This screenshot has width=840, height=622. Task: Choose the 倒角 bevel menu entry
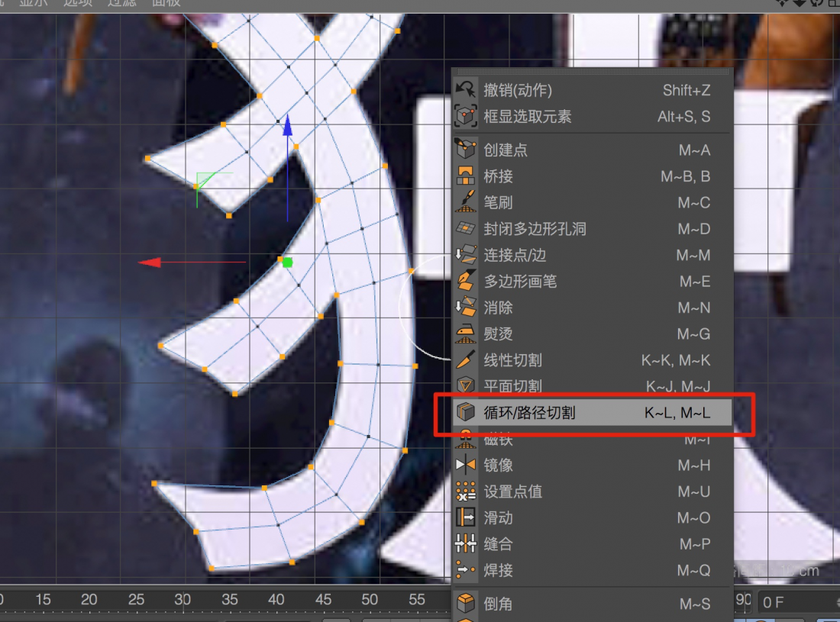pos(498,604)
